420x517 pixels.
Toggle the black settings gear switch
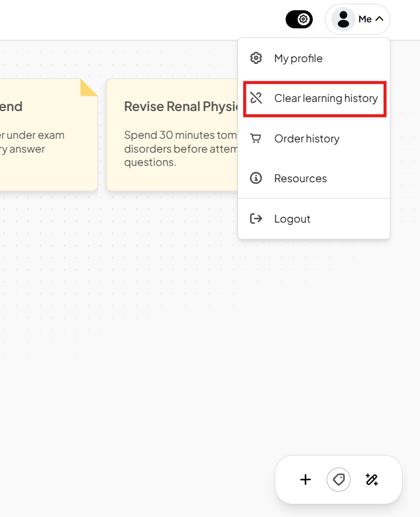coord(299,19)
